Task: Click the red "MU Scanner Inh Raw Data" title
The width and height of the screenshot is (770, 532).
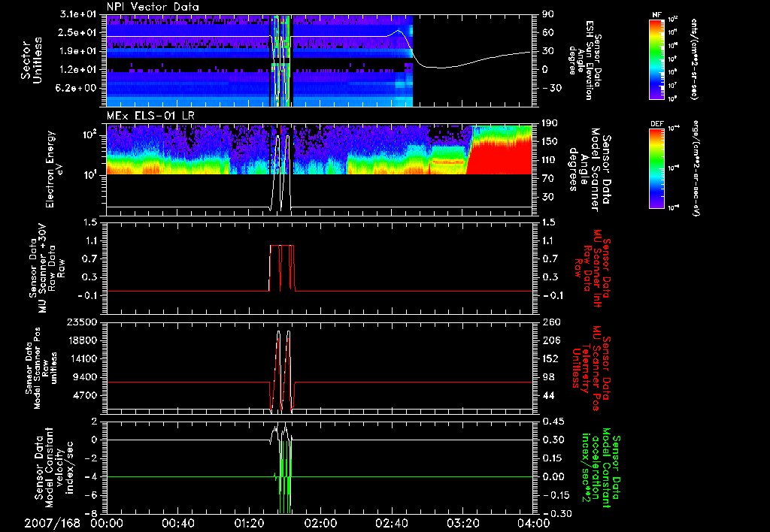Action: [x=593, y=268]
